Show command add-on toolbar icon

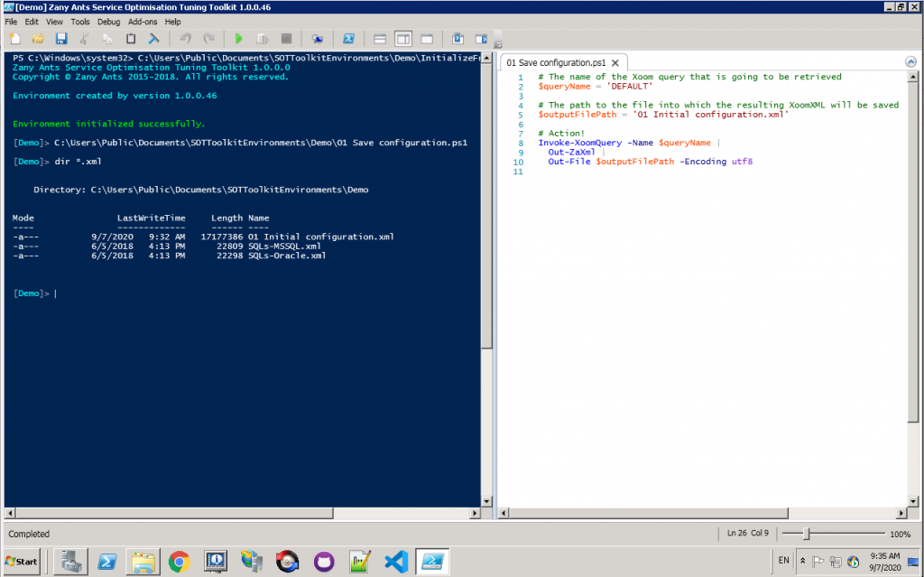(x=482, y=39)
